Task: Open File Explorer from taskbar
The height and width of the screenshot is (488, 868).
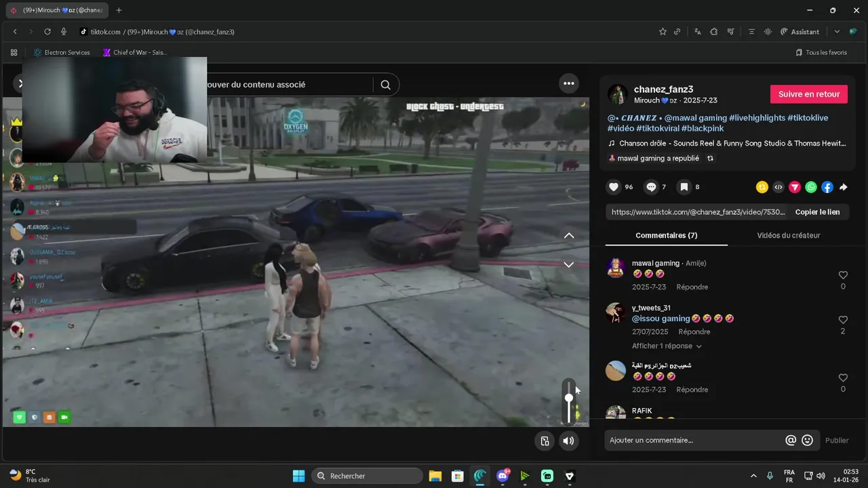Action: [x=435, y=476]
